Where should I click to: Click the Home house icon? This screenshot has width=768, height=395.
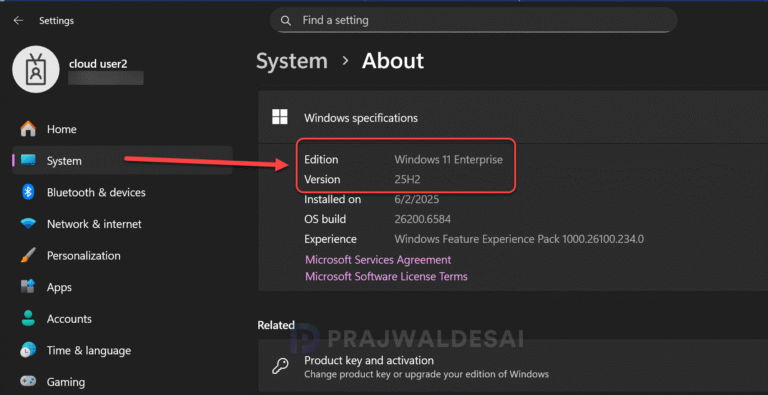[28, 129]
